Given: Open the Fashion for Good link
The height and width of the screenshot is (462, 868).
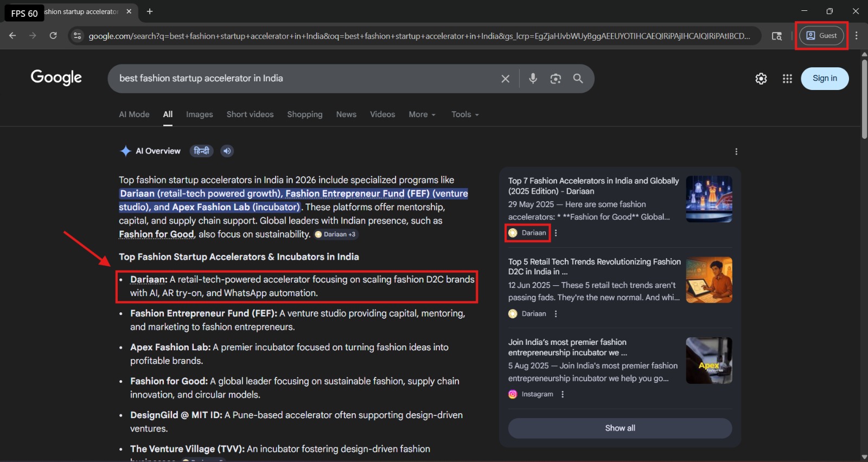Looking at the screenshot, I should tap(156, 234).
